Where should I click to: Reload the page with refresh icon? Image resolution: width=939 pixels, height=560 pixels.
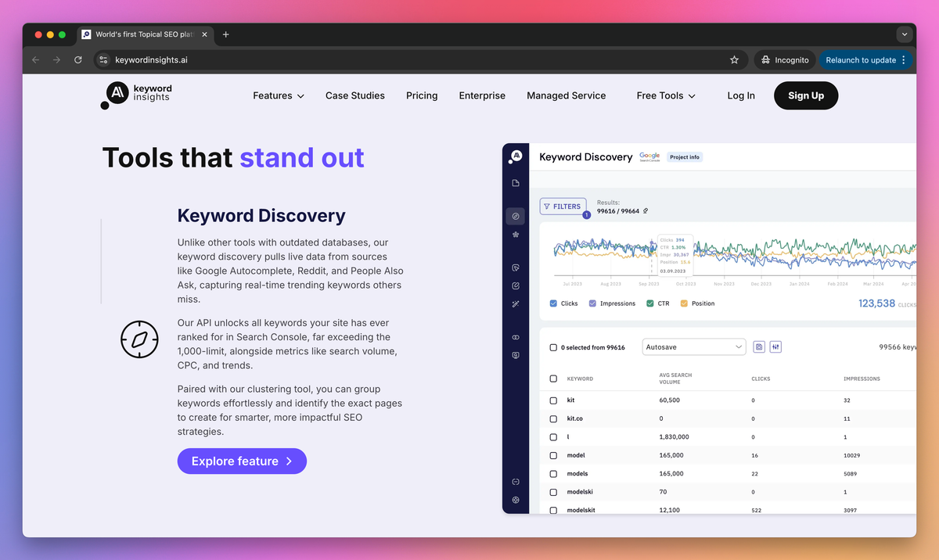(78, 59)
